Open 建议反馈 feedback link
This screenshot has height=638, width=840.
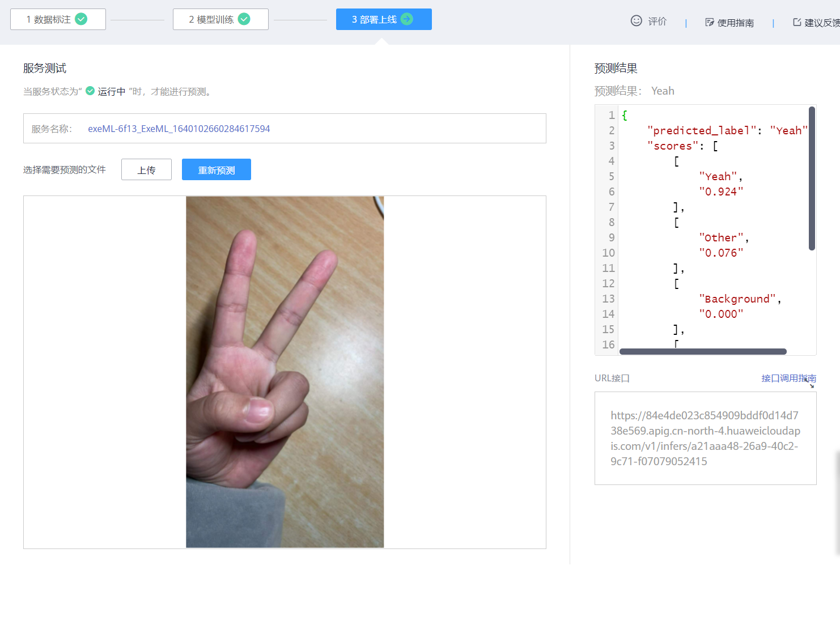point(822,23)
